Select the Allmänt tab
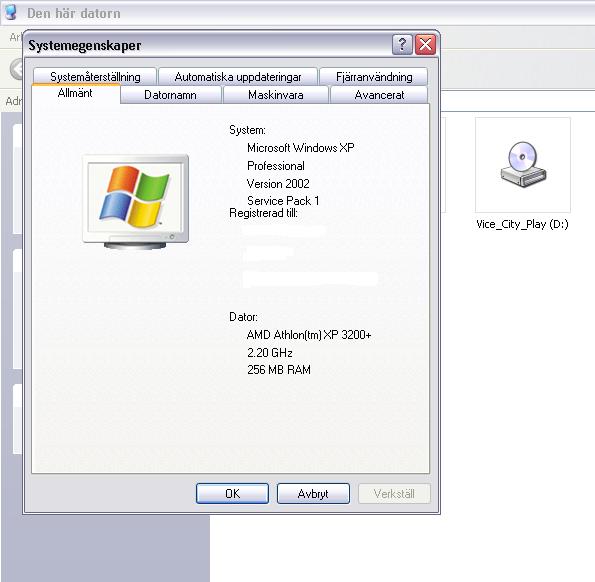The width and height of the screenshot is (595, 582). pyautogui.click(x=76, y=93)
